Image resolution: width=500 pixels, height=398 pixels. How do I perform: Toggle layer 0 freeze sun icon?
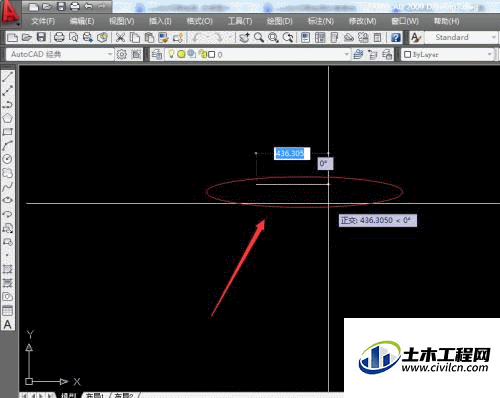click(181, 54)
